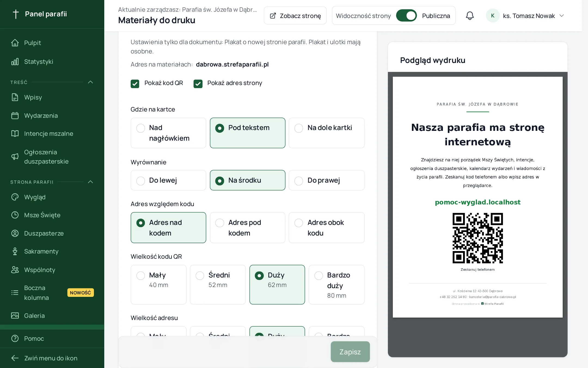Select Adres obok kodu option

tap(327, 228)
